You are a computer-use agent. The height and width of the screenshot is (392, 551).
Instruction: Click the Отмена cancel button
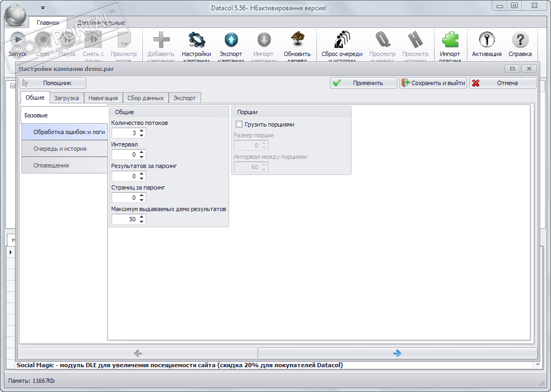click(502, 83)
